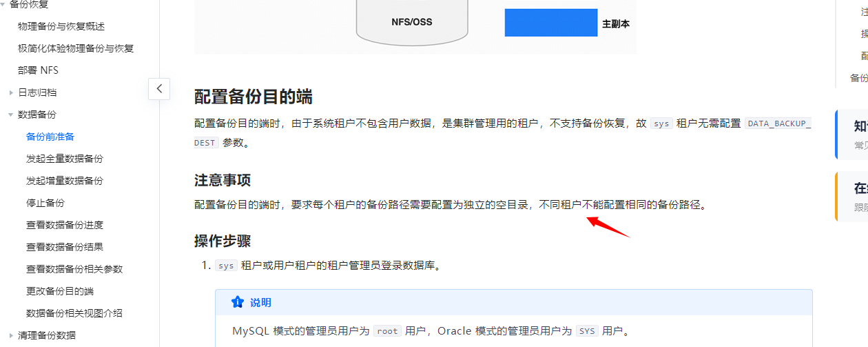The height and width of the screenshot is (347, 868).
Task: Expand the 日志归档 tree section
Action: pyautogui.click(x=11, y=92)
